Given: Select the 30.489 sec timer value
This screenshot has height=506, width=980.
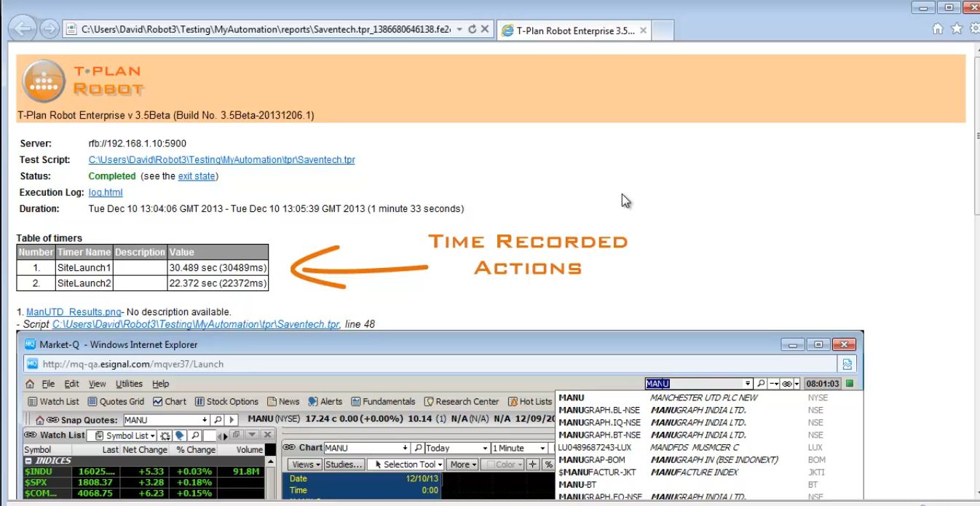Looking at the screenshot, I should 218,267.
